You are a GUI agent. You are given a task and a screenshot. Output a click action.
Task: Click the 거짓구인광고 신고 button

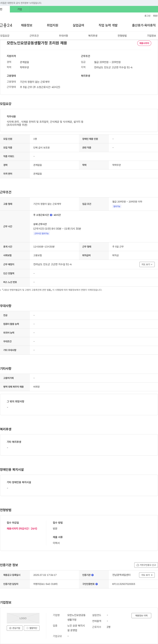pyautogui.click(x=146, y=565)
